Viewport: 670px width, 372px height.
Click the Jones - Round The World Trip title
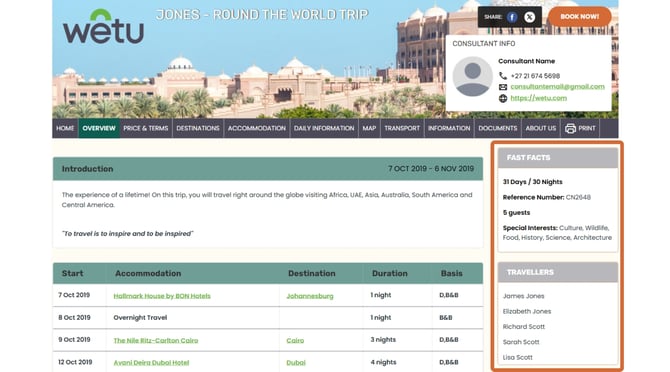(x=262, y=15)
